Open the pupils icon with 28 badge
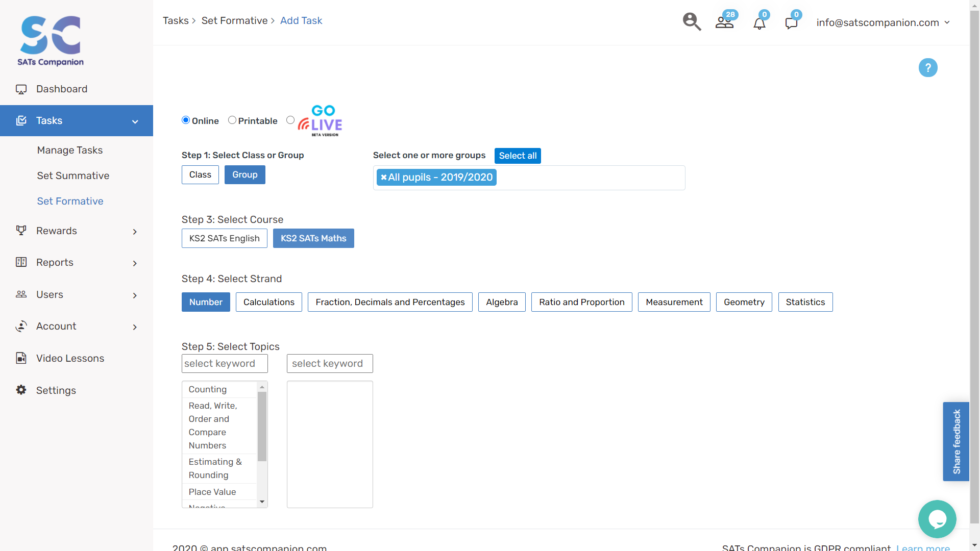Screen dimensions: 980x551 point(724,22)
